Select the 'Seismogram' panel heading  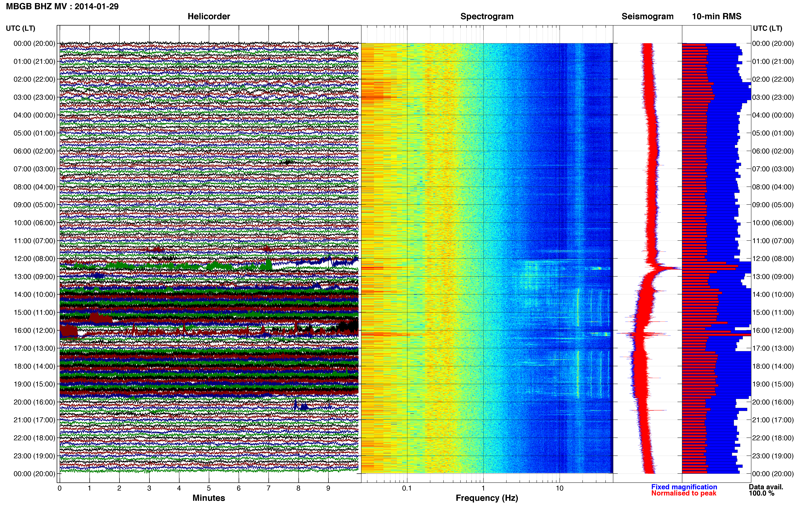pyautogui.click(x=647, y=16)
